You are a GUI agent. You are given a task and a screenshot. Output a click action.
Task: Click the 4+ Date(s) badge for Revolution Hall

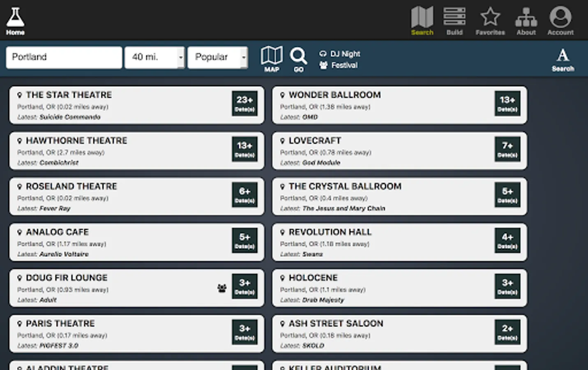(507, 240)
